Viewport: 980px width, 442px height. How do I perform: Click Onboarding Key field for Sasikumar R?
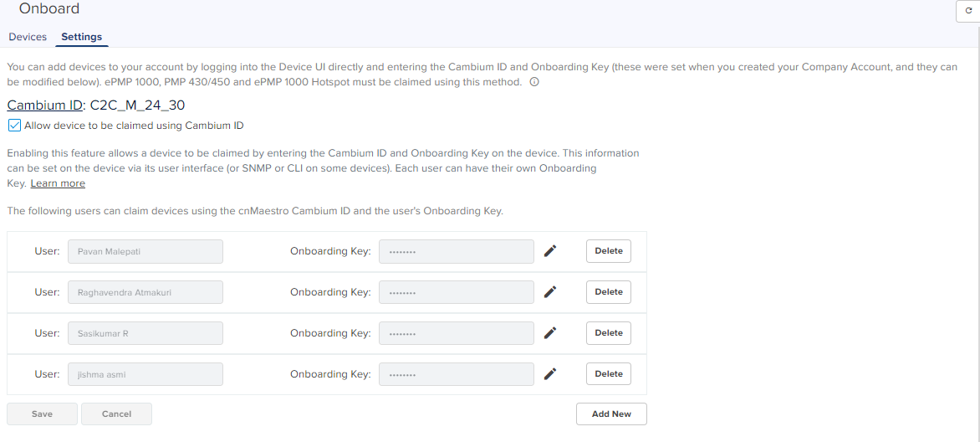[457, 333]
